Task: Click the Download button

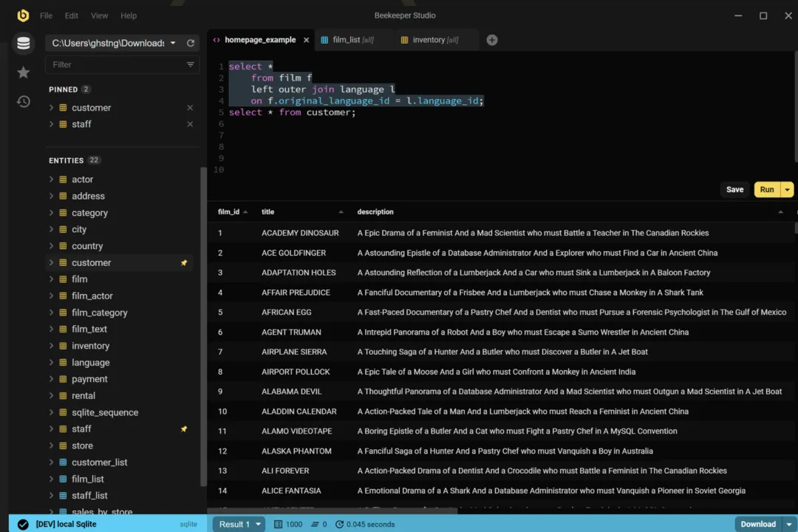Action: (x=758, y=524)
